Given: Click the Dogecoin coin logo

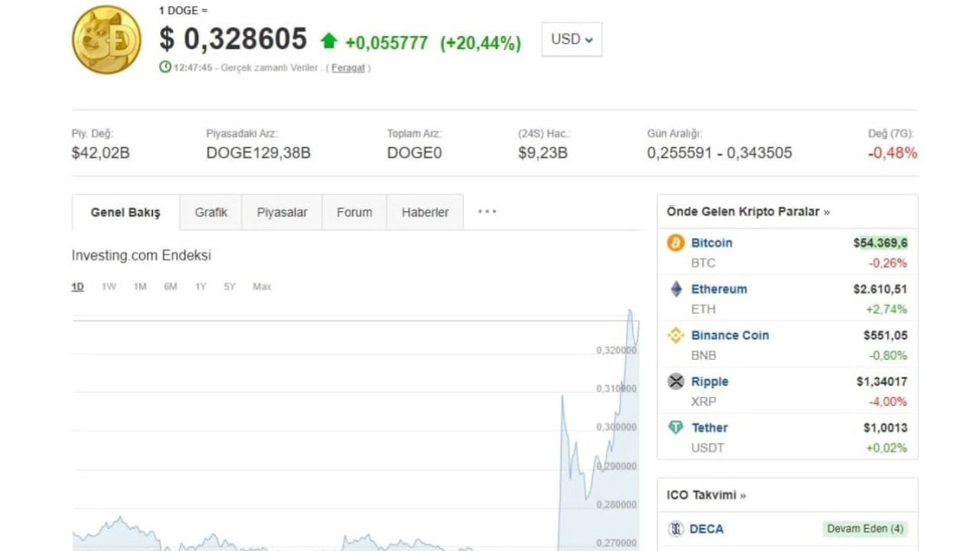Looking at the screenshot, I should click(x=106, y=39).
